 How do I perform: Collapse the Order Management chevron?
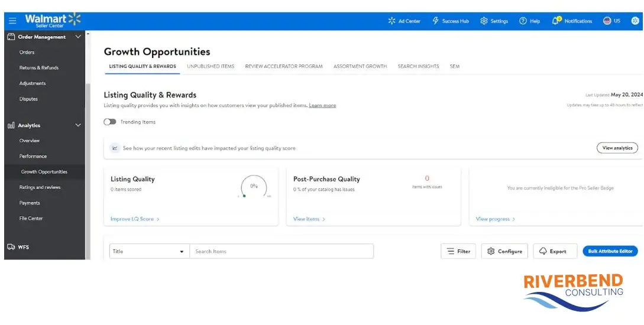click(x=78, y=37)
